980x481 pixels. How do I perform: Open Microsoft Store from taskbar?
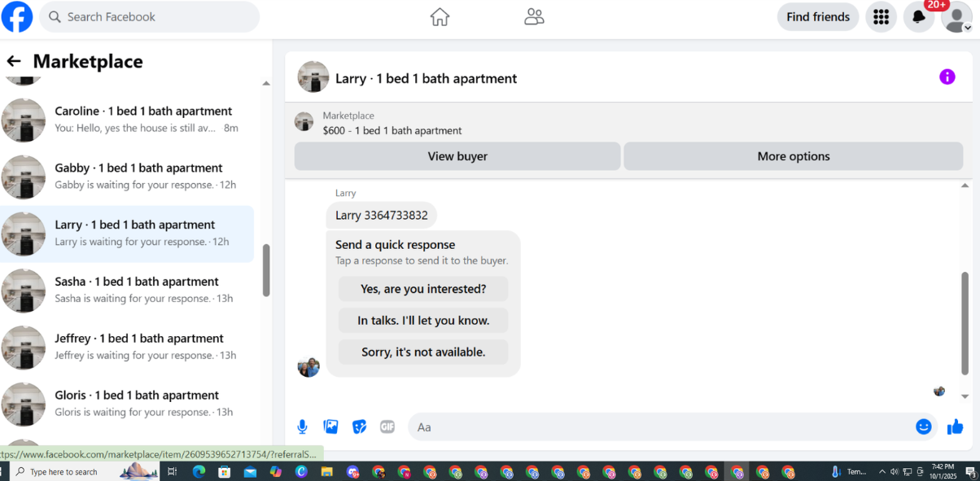click(224, 472)
